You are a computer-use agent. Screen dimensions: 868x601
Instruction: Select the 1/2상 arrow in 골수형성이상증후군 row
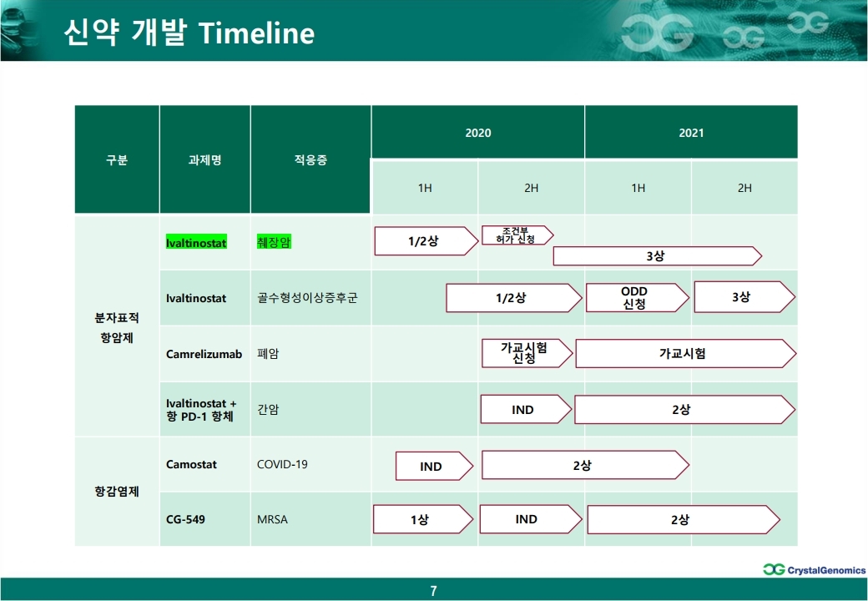click(514, 298)
